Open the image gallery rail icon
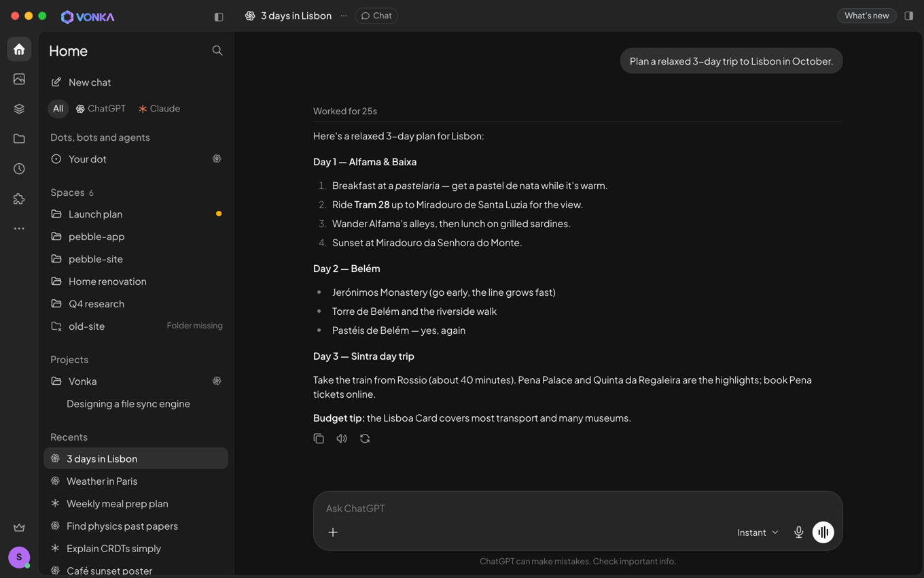This screenshot has height=578, width=924. point(19,79)
